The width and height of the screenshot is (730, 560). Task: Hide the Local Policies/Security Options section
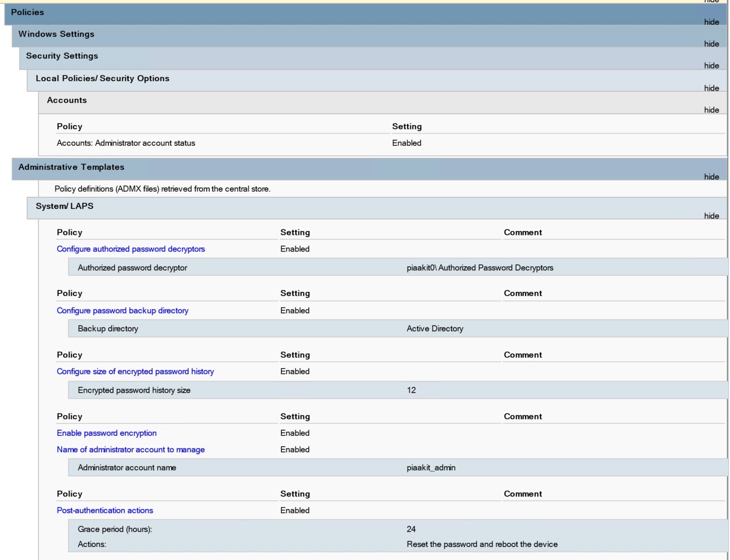pos(711,88)
